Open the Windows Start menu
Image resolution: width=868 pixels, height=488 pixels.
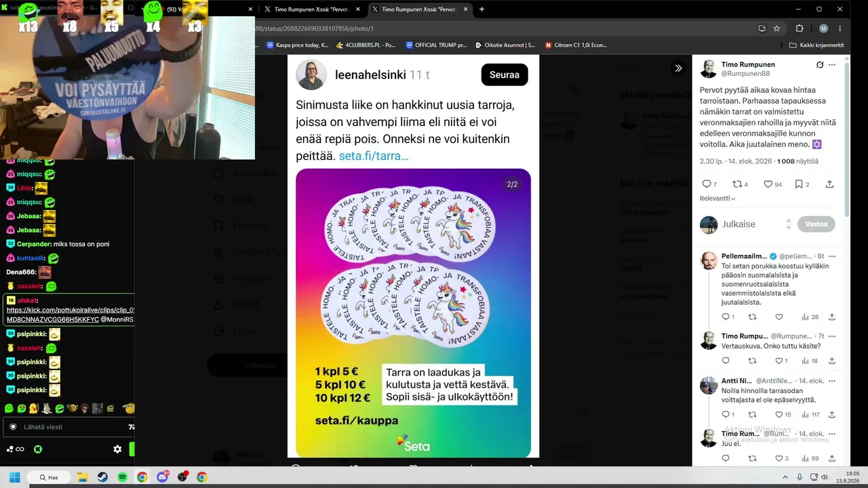pos(14,477)
